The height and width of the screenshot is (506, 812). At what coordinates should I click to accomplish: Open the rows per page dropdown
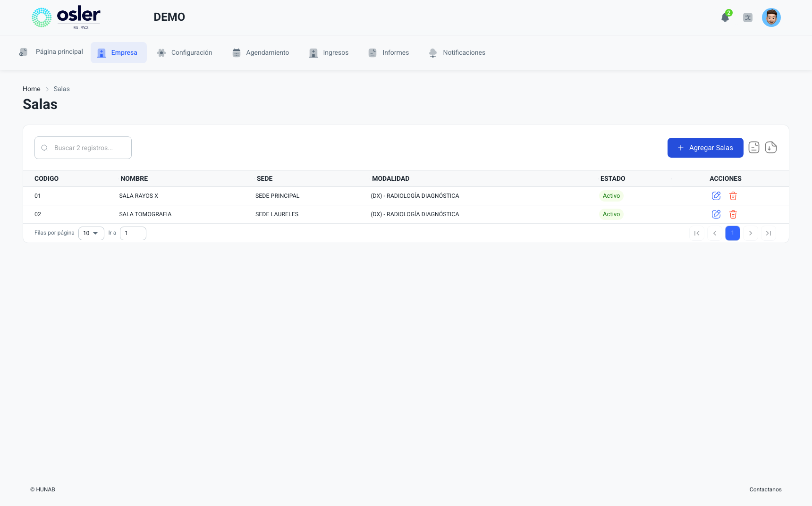pos(91,233)
